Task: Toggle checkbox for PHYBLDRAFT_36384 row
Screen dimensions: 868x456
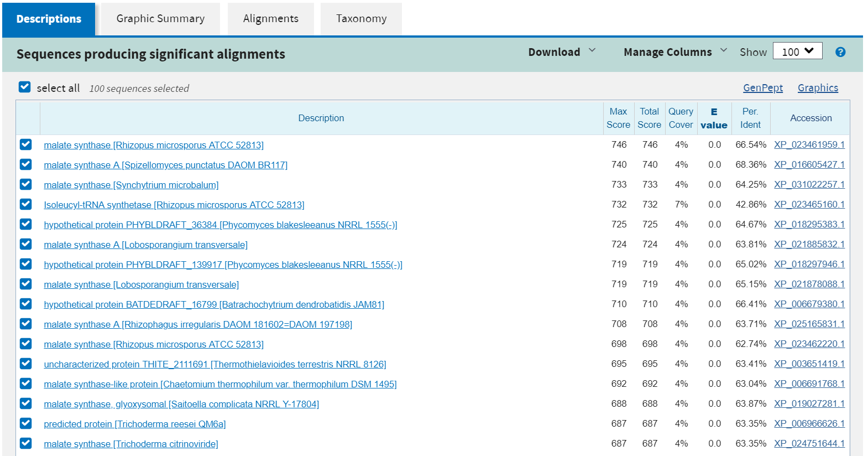Action: coord(25,224)
